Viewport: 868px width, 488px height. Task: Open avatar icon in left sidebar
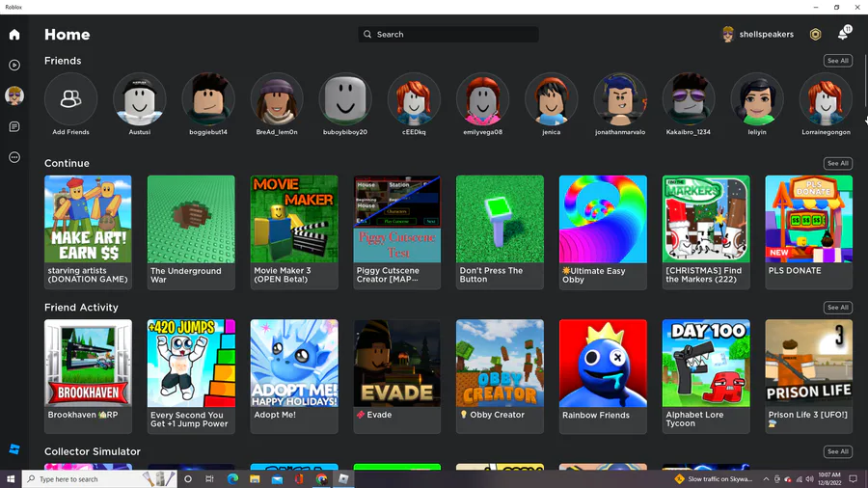click(14, 95)
